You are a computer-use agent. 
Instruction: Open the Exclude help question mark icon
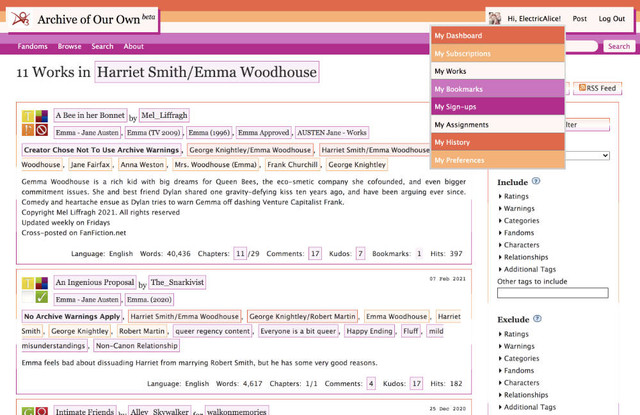[537, 319]
